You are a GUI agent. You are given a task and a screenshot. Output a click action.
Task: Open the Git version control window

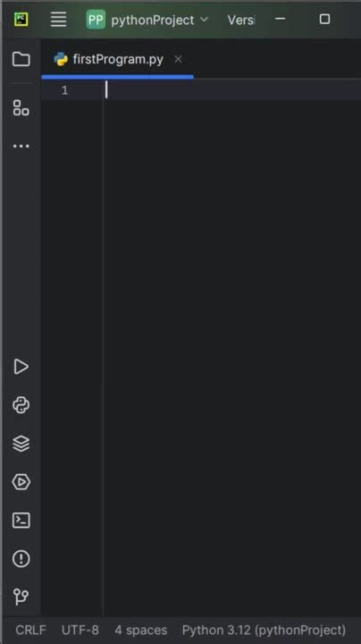point(21,597)
